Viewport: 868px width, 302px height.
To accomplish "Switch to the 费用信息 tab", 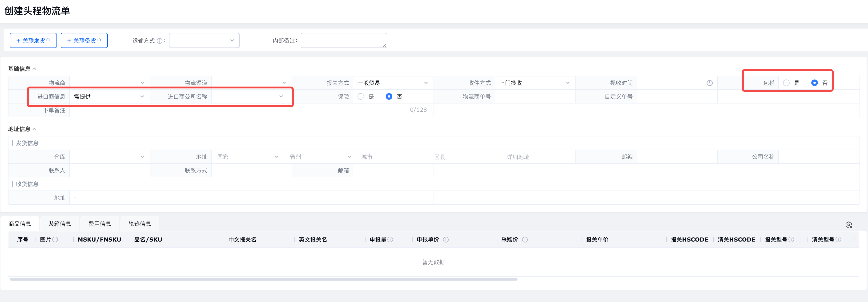I will (100, 224).
